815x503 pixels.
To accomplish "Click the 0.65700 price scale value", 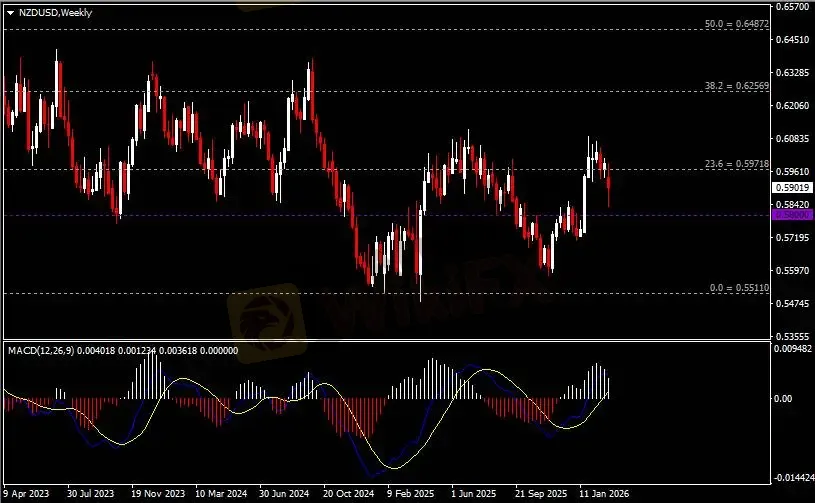I will click(x=793, y=7).
